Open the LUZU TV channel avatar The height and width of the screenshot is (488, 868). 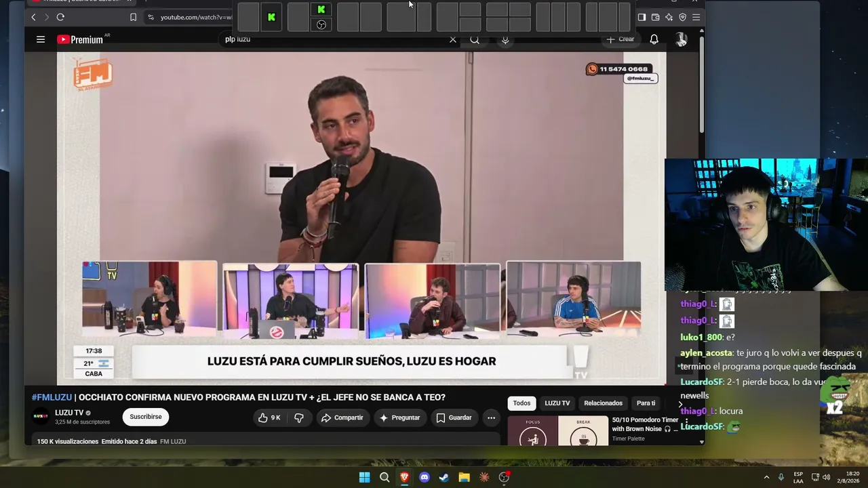(41, 417)
